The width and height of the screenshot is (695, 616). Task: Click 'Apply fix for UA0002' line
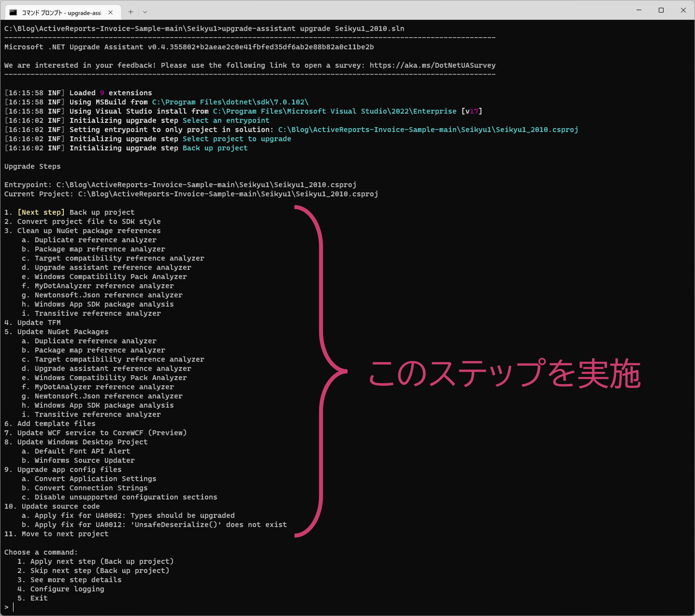[128, 515]
